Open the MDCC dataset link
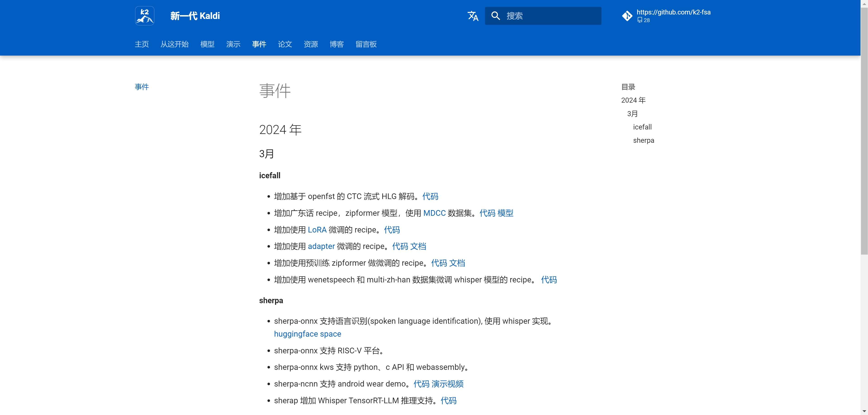 coord(434,213)
